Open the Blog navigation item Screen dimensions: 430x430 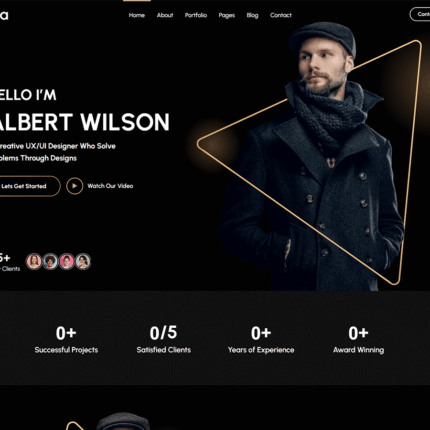(x=252, y=15)
